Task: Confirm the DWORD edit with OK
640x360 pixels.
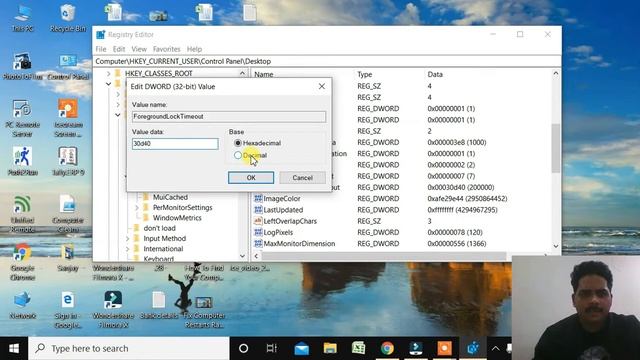Action: click(x=251, y=178)
